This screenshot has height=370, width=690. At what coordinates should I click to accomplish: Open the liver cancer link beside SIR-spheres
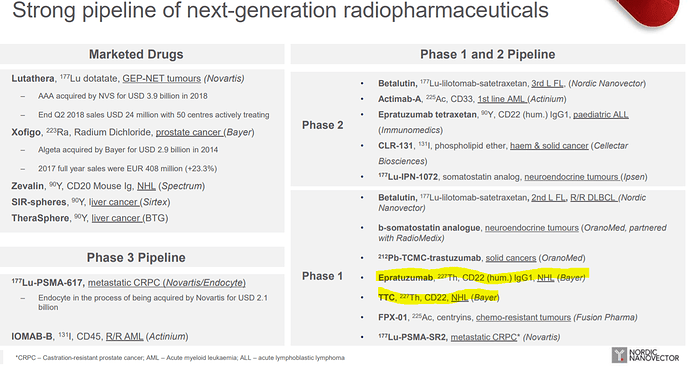[114, 202]
